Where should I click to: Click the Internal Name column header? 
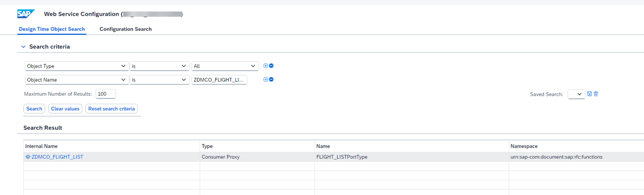click(111, 146)
